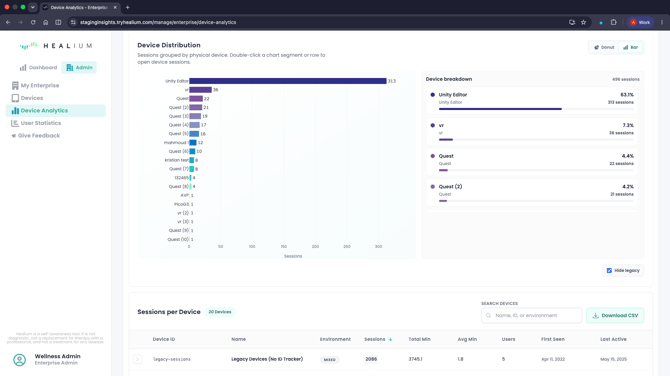Viewport: 670px width, 376px height.
Task: Click the browser home icon
Action: click(x=46, y=22)
